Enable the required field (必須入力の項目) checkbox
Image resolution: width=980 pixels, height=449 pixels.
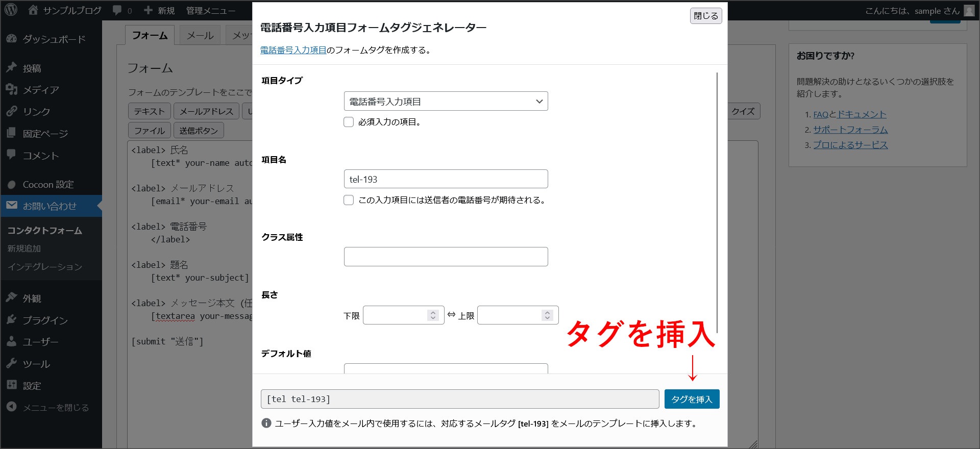(349, 122)
